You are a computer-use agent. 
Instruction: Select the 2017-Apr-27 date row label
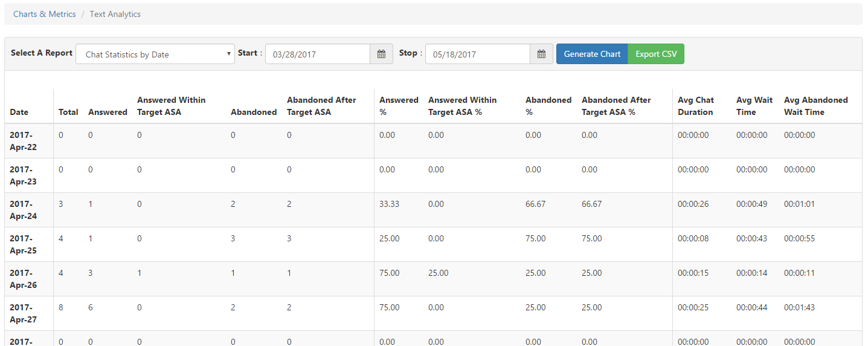coord(23,313)
